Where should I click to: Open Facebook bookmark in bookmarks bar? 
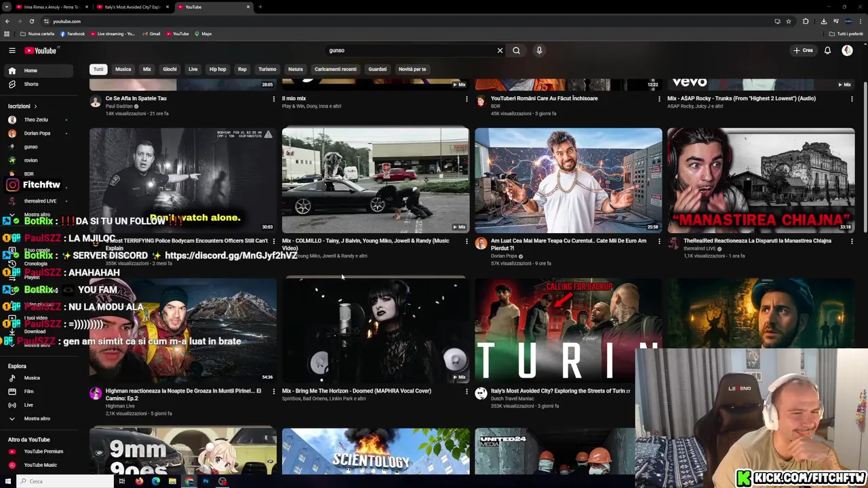click(x=73, y=34)
